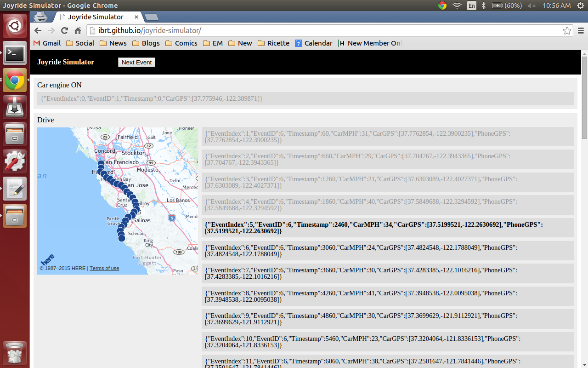Open the system power gear menu
Viewport: 588px width, 368px height.
tap(581, 6)
